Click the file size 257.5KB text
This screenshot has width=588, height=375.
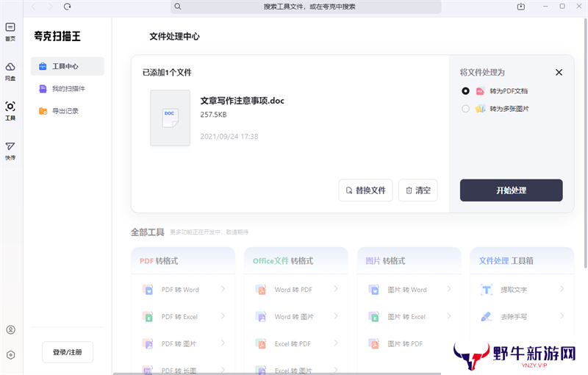coord(213,115)
